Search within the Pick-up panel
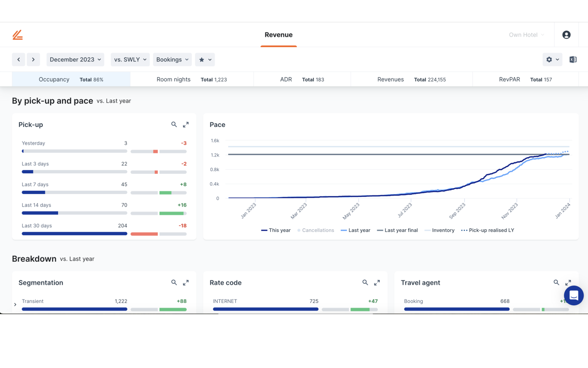 tap(174, 124)
